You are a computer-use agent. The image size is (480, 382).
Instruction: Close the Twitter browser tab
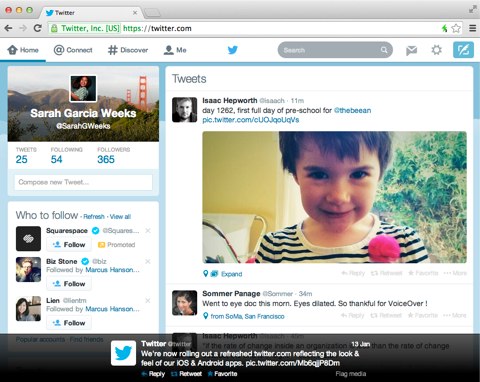point(135,13)
